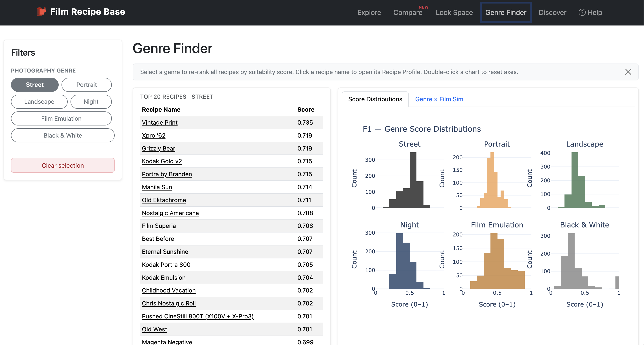Click Vintage Print's score 0.735
This screenshot has height=345, width=644.
click(305, 123)
